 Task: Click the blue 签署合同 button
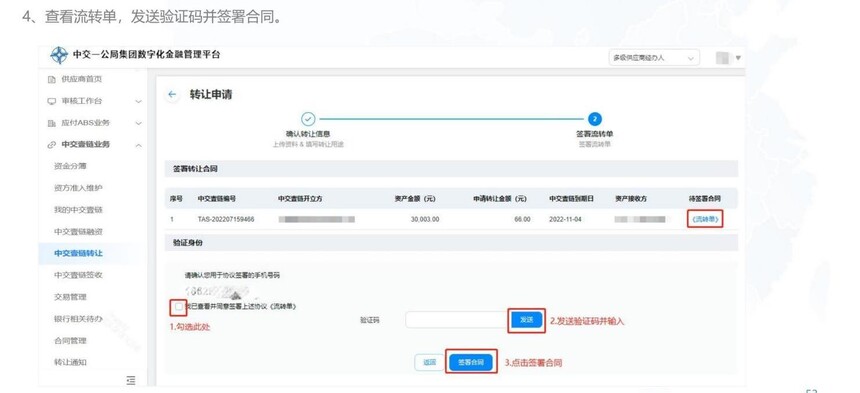pos(471,362)
